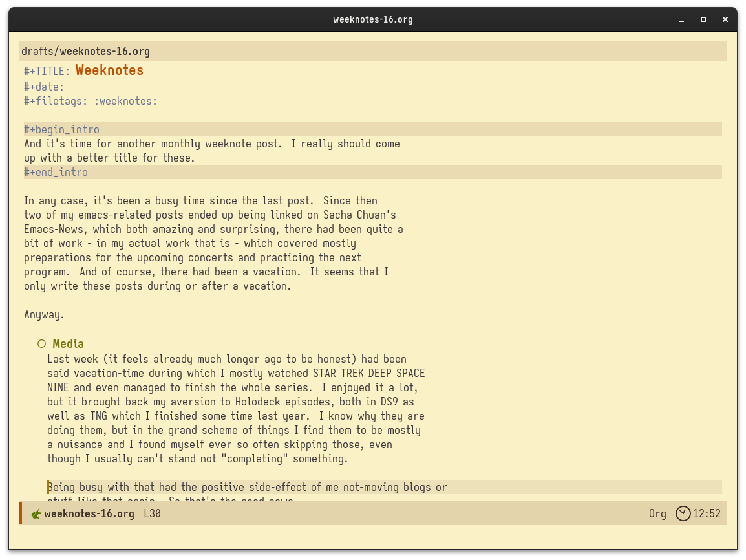Place cursor on the orange Weeknotes title
746x560 pixels.
(109, 70)
